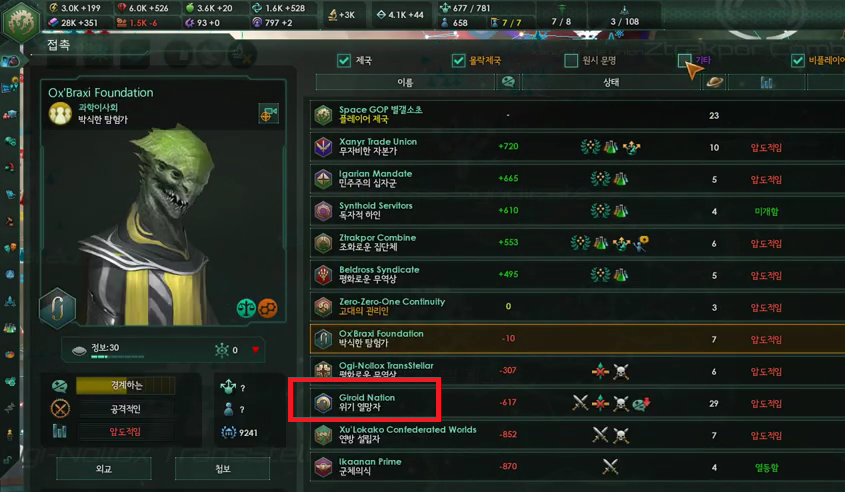
Task: Click the empire emblem at top-left corner
Action: [x=20, y=20]
